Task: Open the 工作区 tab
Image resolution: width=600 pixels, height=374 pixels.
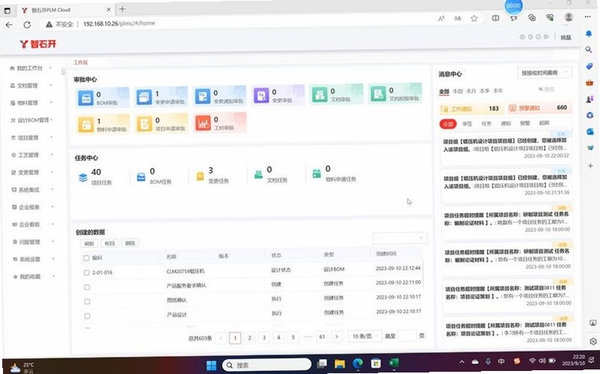Action: click(x=81, y=62)
